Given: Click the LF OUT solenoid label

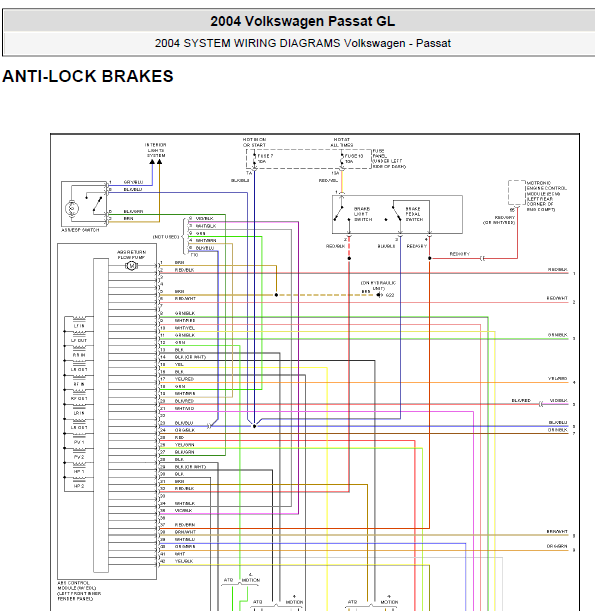Looking at the screenshot, I should pyautogui.click(x=79, y=341).
